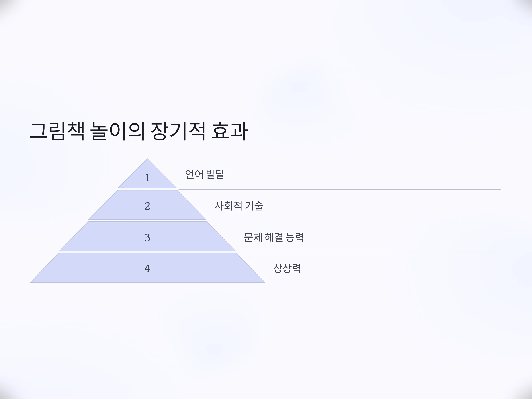Click the 문제 해결 능력 label

tap(274, 237)
